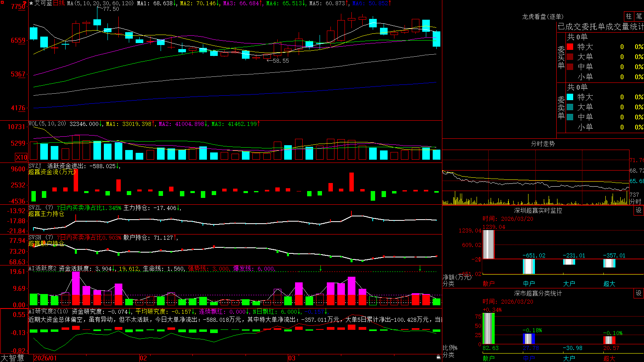This screenshot has height=362, width=644.
Task: Switch 龙虎看盘 display to 笔 mode
Action: tap(639, 16)
